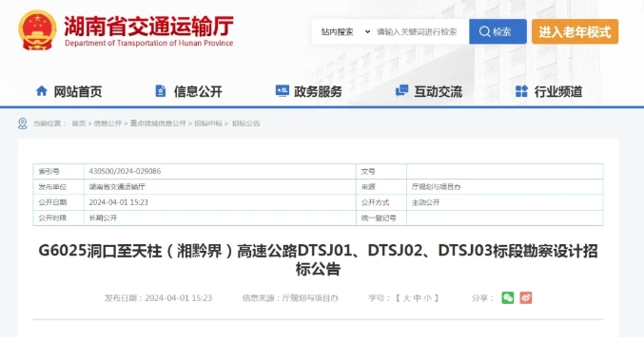Go to 招标中标 in the breadcrumb

(208, 123)
